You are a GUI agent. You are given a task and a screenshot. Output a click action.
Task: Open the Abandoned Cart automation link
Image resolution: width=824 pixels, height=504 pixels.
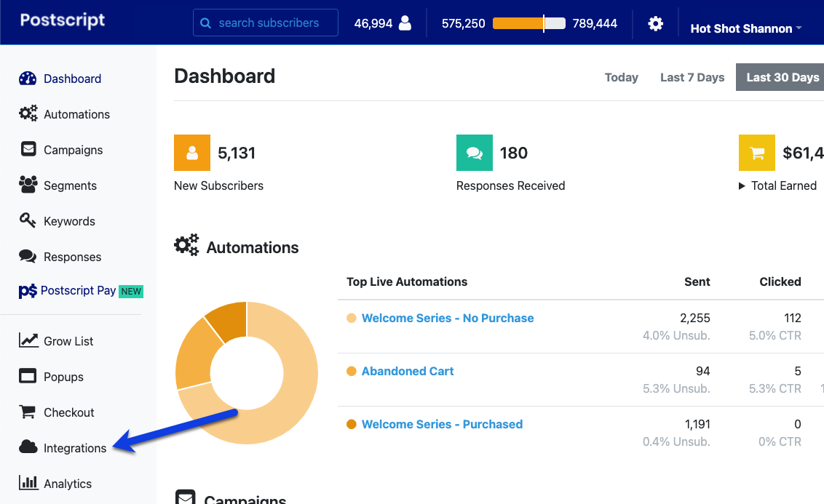(408, 371)
